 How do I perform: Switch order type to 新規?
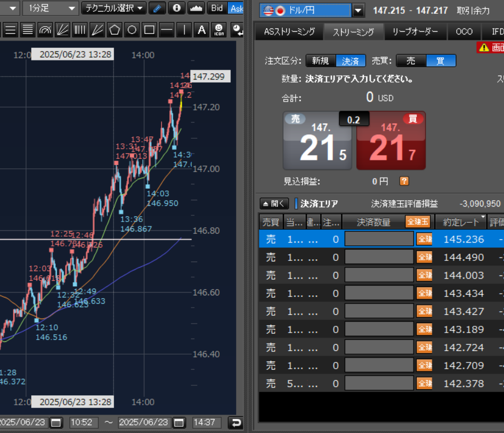coord(320,61)
